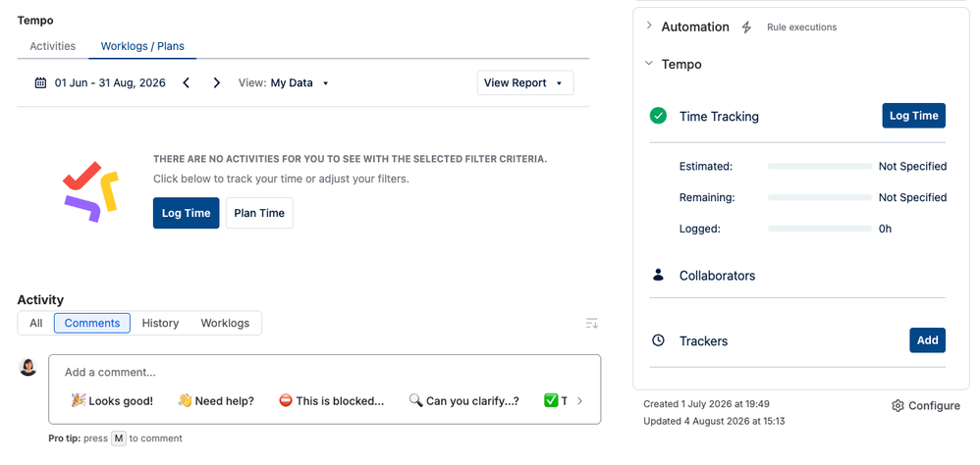Go to previous date period arrow
The image size is (980, 465).
click(186, 83)
